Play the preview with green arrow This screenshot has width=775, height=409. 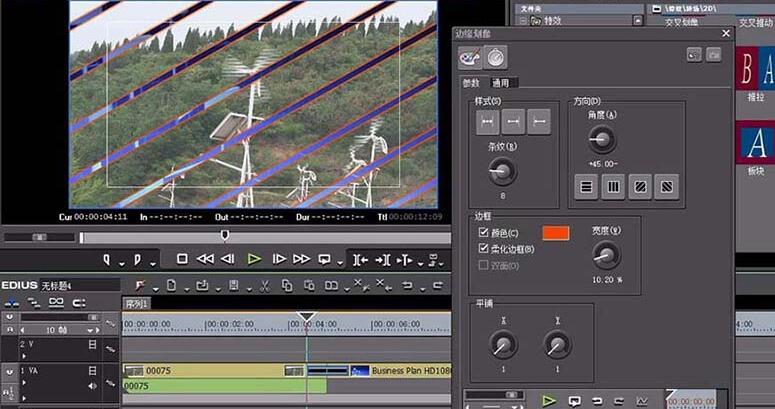click(254, 259)
